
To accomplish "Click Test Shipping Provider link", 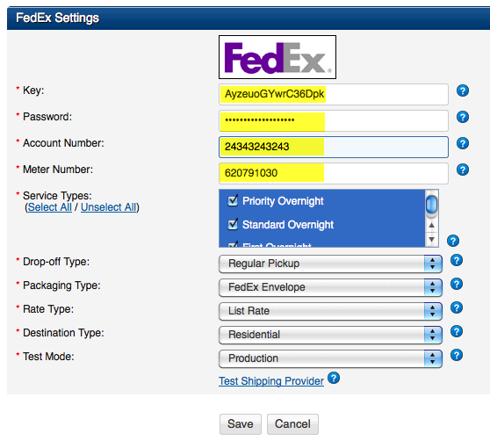I will 271,381.
